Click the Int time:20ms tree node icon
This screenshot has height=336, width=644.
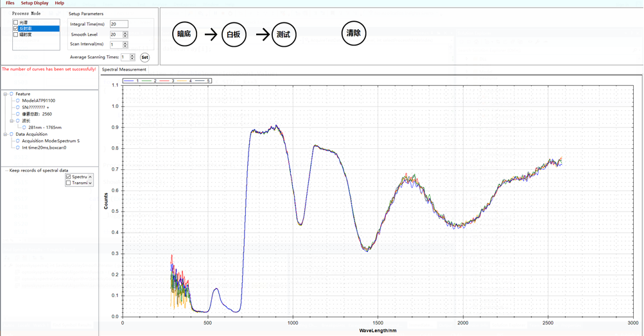(x=18, y=147)
